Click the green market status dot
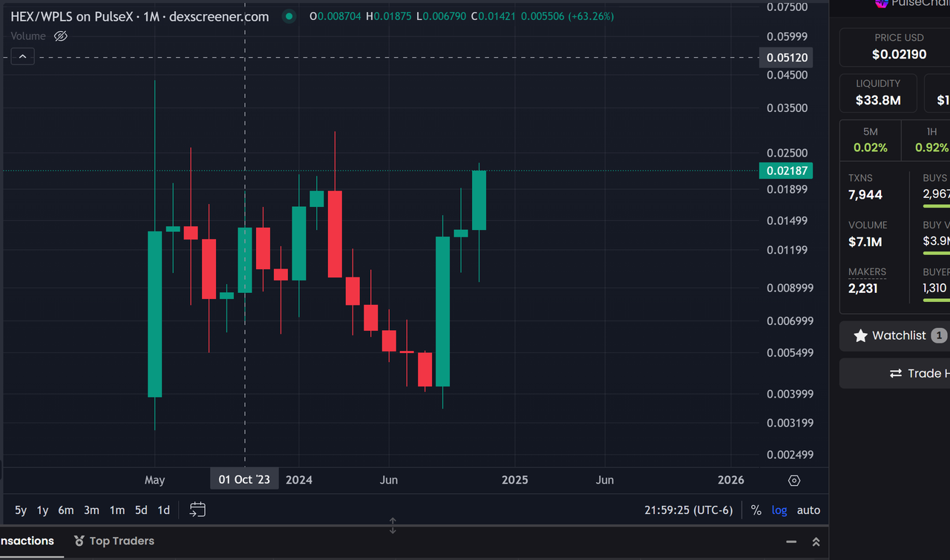This screenshot has width=950, height=560. tap(289, 16)
